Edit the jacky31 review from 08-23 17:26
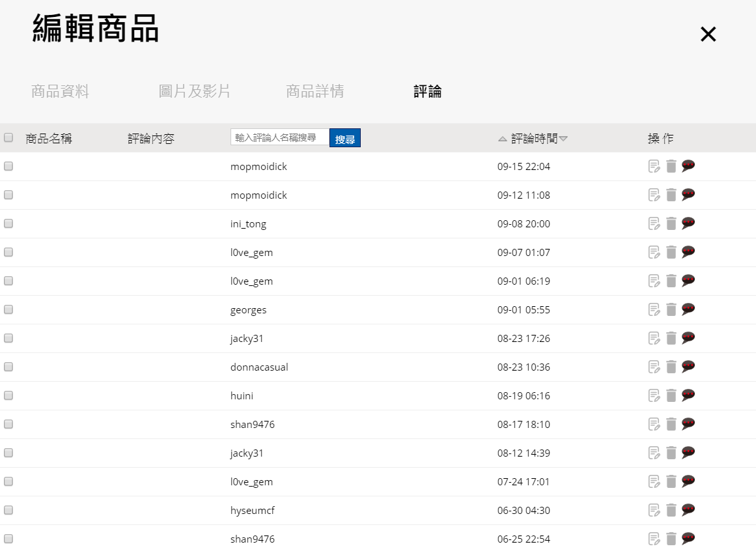 point(654,338)
